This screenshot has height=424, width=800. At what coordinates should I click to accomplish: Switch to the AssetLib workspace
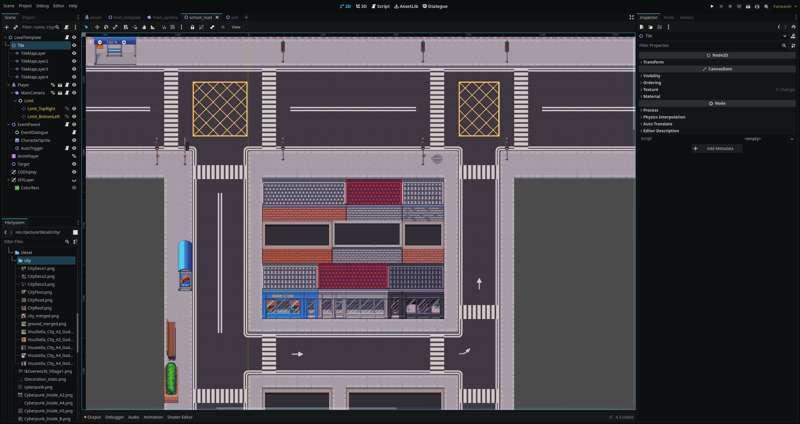[x=406, y=7]
